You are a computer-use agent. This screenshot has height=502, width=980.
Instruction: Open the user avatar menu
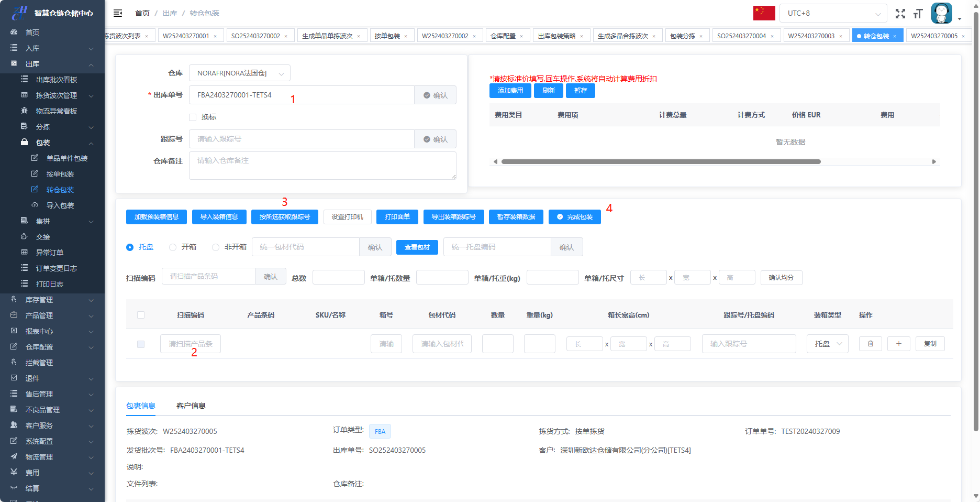pos(941,14)
